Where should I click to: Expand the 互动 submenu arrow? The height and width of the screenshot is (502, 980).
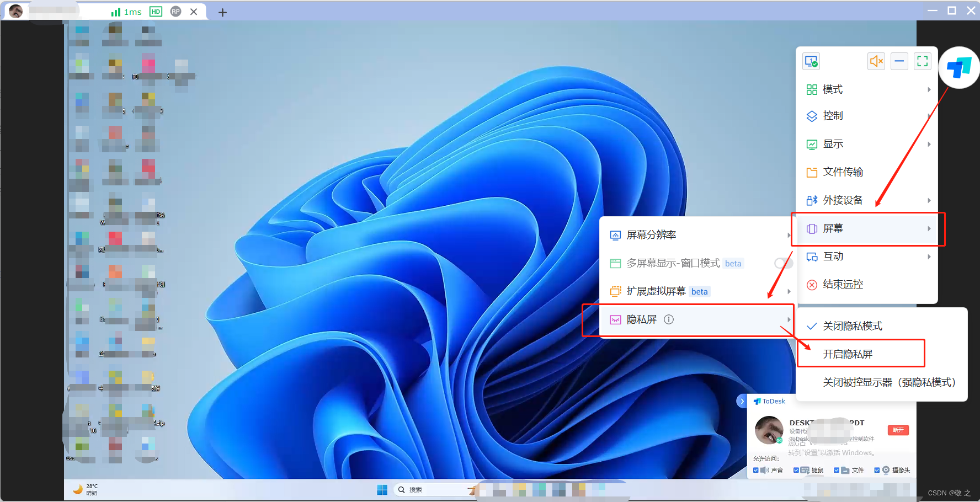click(929, 257)
